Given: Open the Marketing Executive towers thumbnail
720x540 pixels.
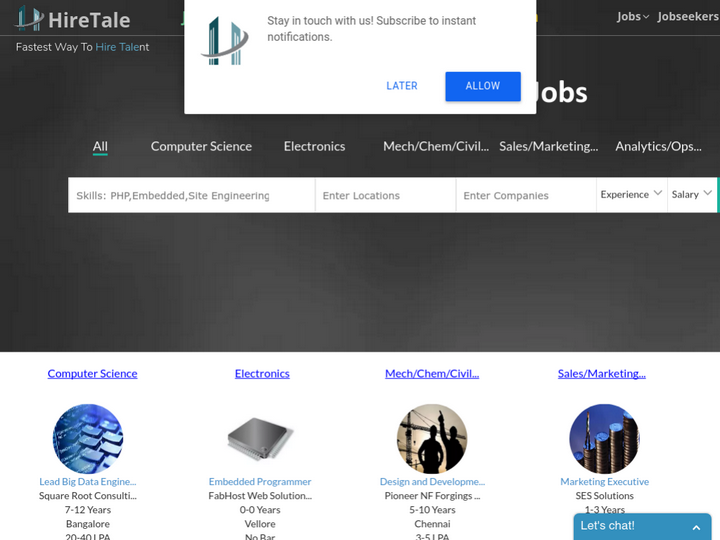Looking at the screenshot, I should click(604, 439).
